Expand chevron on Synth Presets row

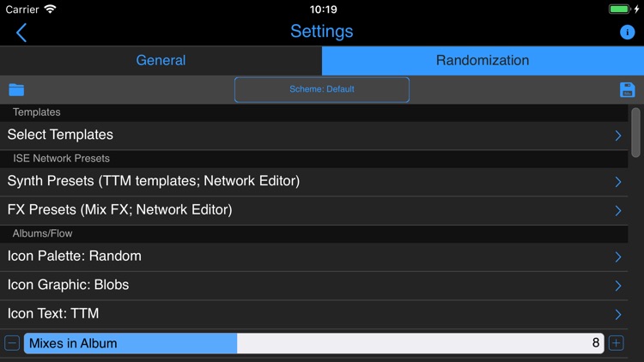click(x=618, y=182)
